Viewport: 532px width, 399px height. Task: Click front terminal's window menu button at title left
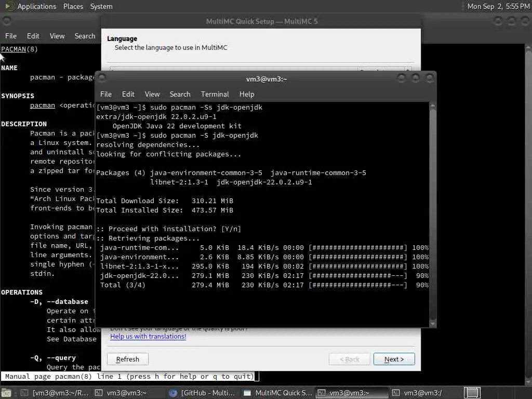tap(102, 78)
